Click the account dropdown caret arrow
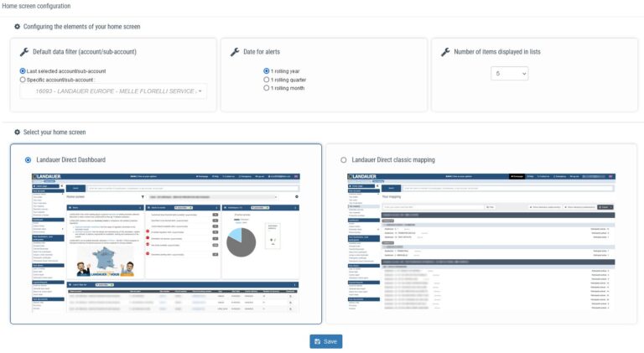The height and width of the screenshot is (353, 644). (x=200, y=91)
